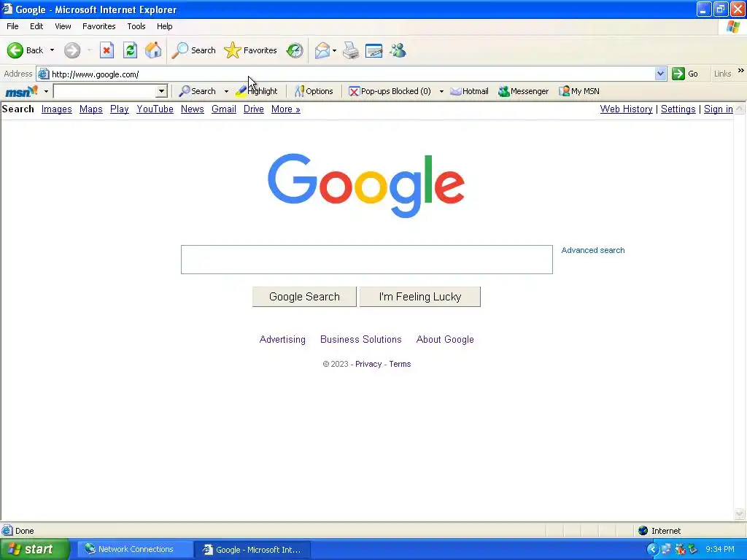Expand the Links toolbar chevron
The image size is (747, 560).
coord(741,71)
